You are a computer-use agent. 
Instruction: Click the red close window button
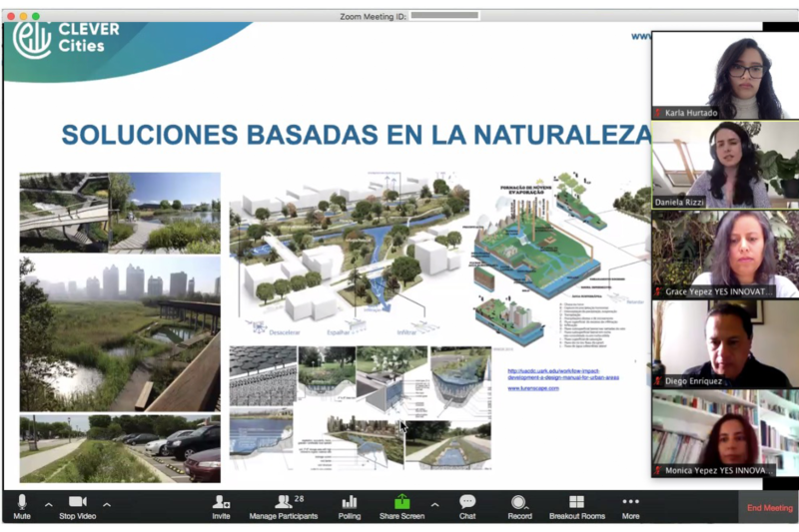point(11,16)
